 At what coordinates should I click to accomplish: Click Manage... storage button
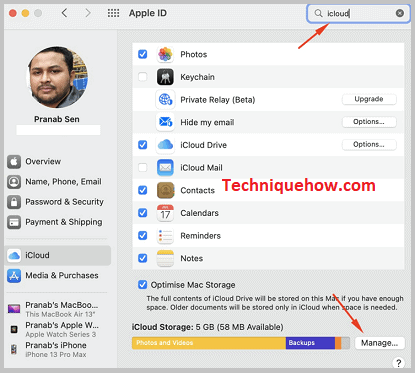click(x=380, y=343)
